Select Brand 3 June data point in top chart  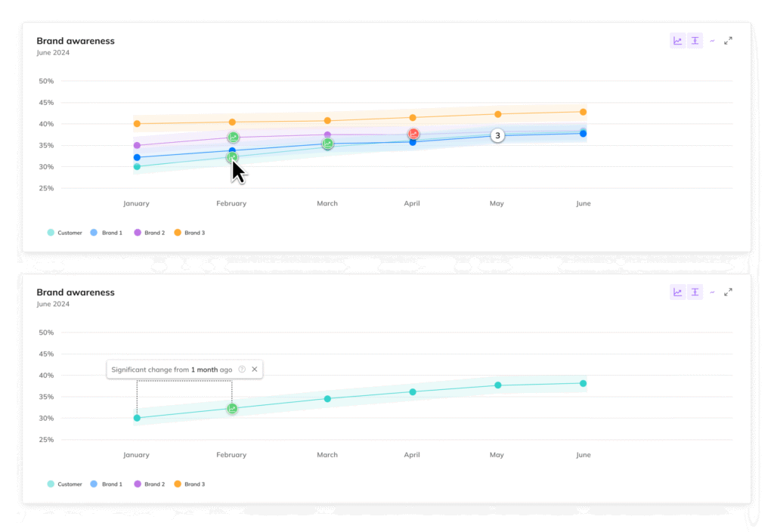pos(583,112)
